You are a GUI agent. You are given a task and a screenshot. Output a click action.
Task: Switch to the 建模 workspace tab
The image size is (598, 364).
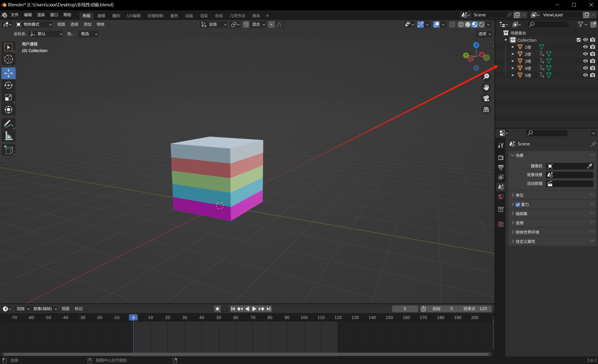(101, 16)
